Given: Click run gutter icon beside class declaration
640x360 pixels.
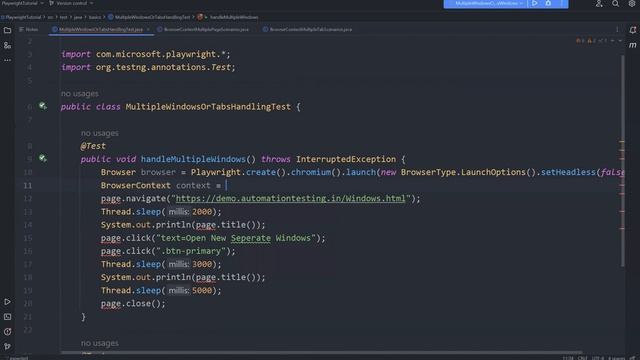Looking at the screenshot, I should (42, 106).
